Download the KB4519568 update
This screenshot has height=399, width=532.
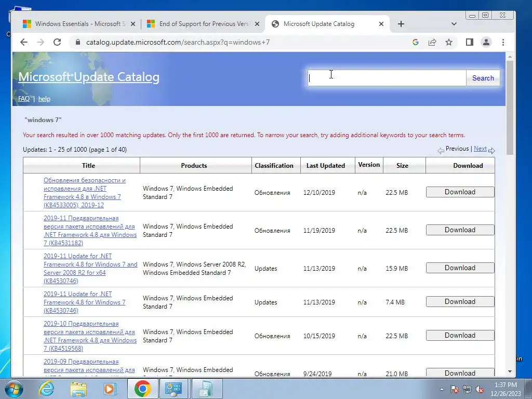click(460, 336)
